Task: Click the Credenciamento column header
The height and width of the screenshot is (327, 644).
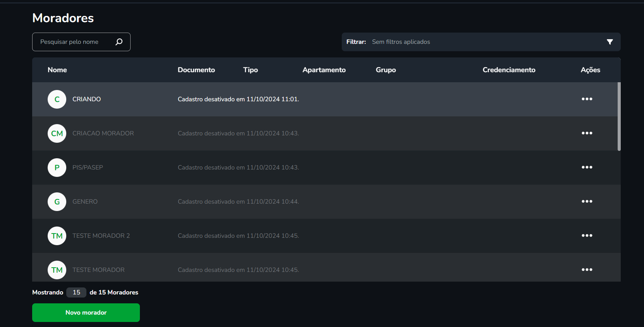Action: pyautogui.click(x=509, y=70)
